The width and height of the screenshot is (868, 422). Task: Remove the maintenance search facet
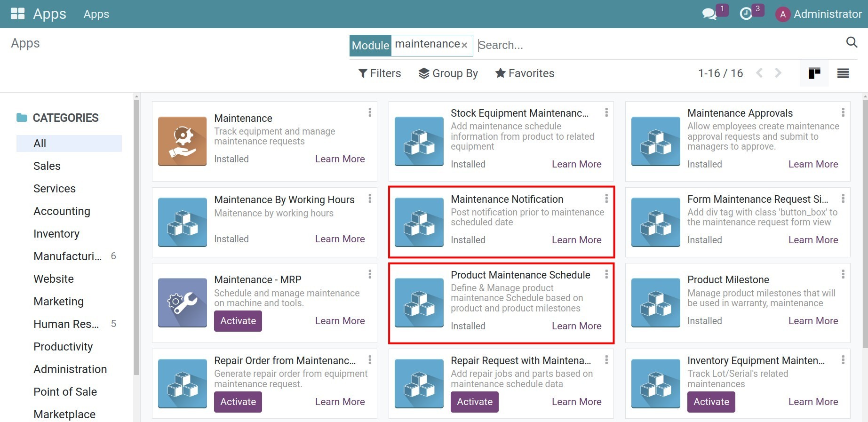pos(464,45)
